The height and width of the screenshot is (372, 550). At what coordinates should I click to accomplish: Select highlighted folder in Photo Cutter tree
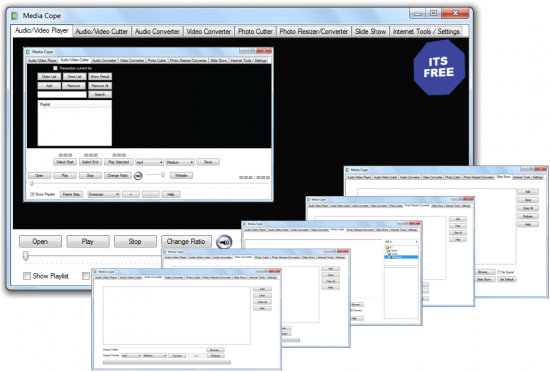tap(401, 257)
